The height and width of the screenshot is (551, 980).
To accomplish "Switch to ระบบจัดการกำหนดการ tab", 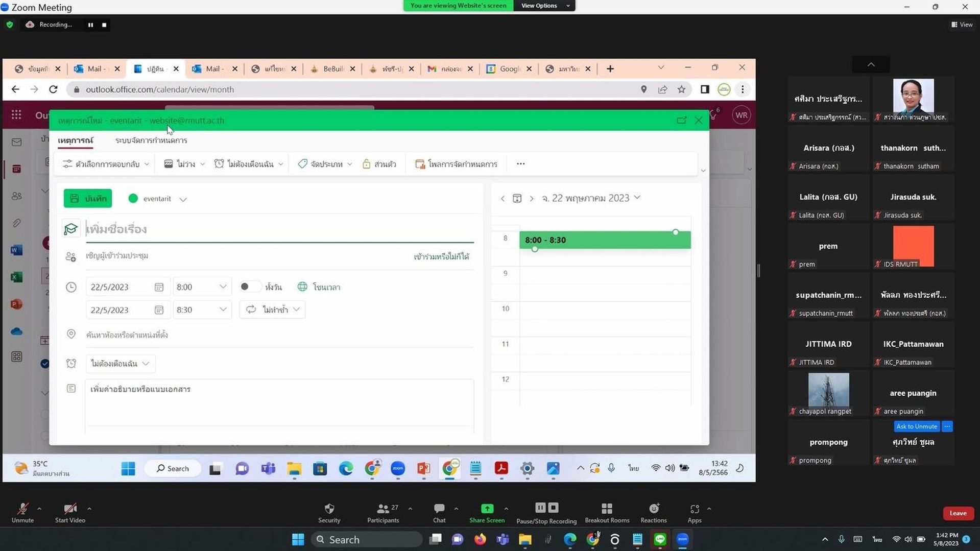I will (151, 140).
